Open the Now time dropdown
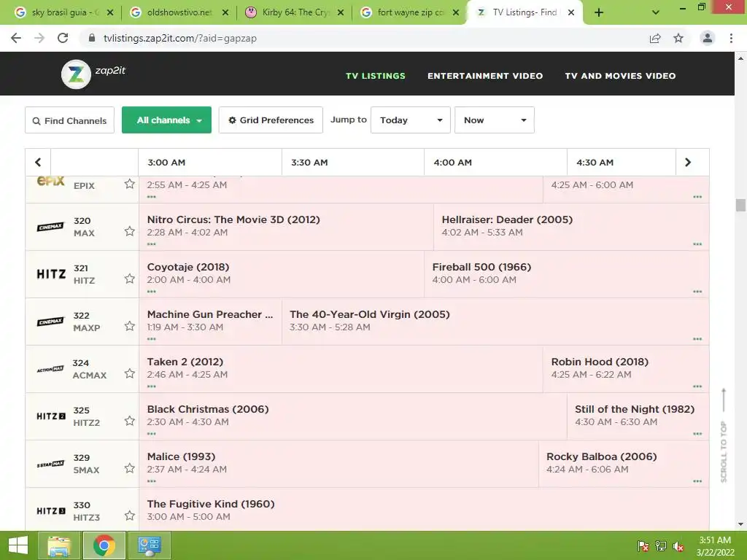The height and width of the screenshot is (560, 747). (495, 120)
